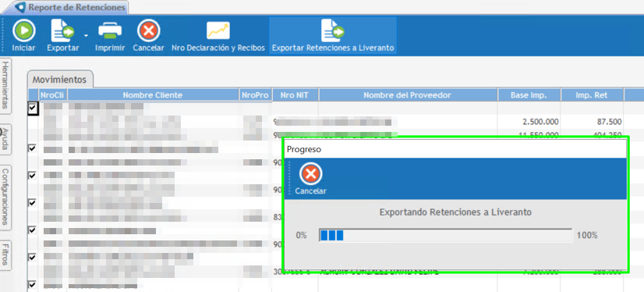Click Cancelar in the main toolbar
This screenshot has height=292, width=644.
(x=148, y=31)
